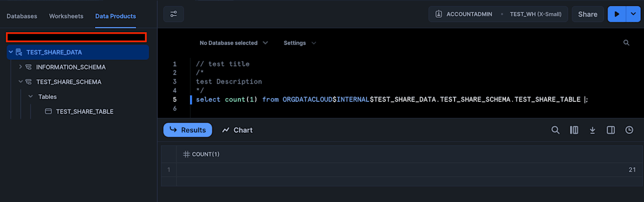This screenshot has height=202, width=644.
Task: Open the filter settings sliders icon
Action: click(x=173, y=14)
